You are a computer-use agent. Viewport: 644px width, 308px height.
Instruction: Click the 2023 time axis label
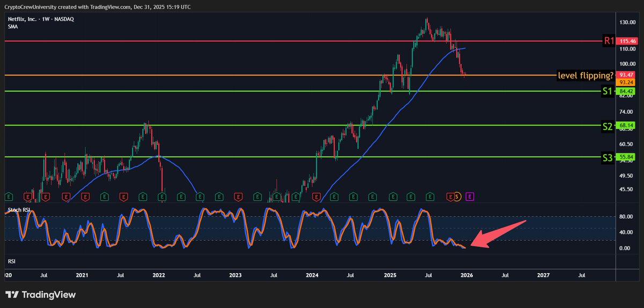(x=236, y=274)
